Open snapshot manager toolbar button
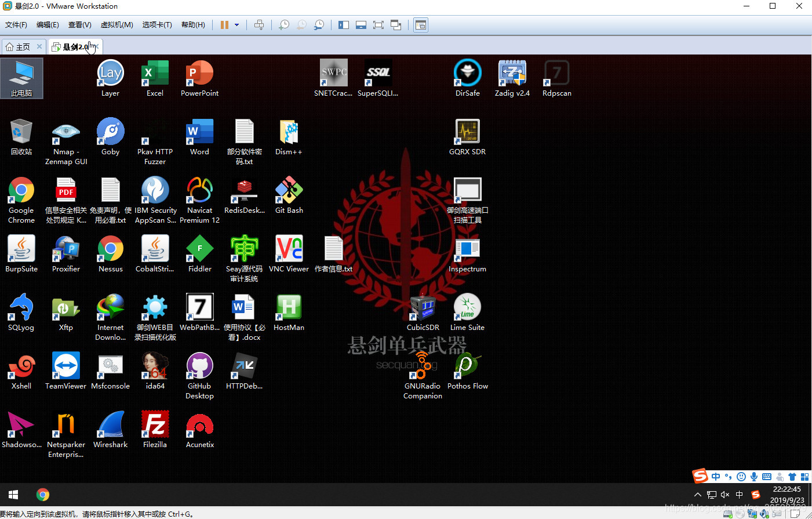812x519 pixels. tap(319, 25)
